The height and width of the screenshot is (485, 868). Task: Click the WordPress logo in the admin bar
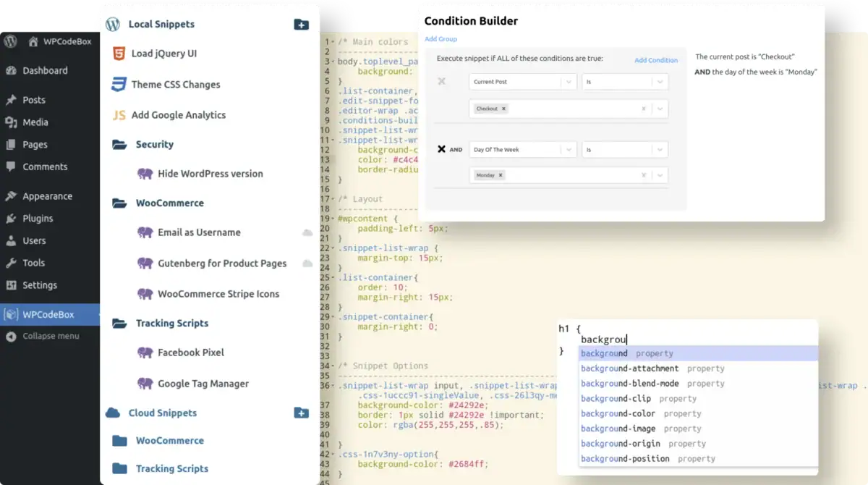tap(11, 41)
